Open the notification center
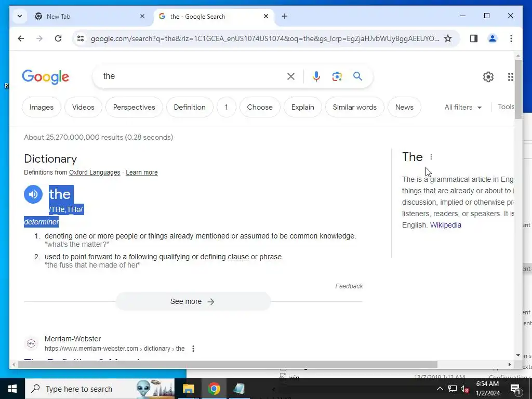 click(515, 389)
